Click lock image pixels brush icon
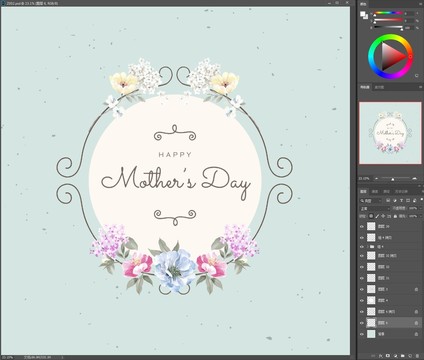424x360 pixels. coord(377,216)
